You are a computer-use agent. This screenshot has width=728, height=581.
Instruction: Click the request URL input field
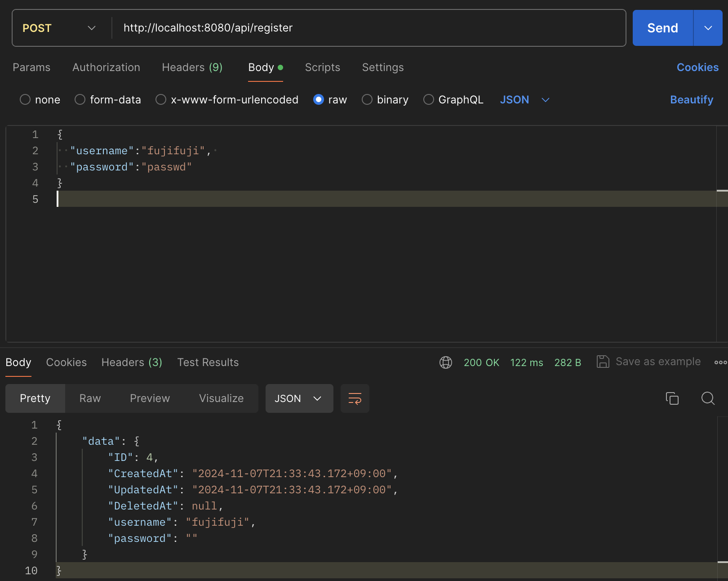[315, 27]
